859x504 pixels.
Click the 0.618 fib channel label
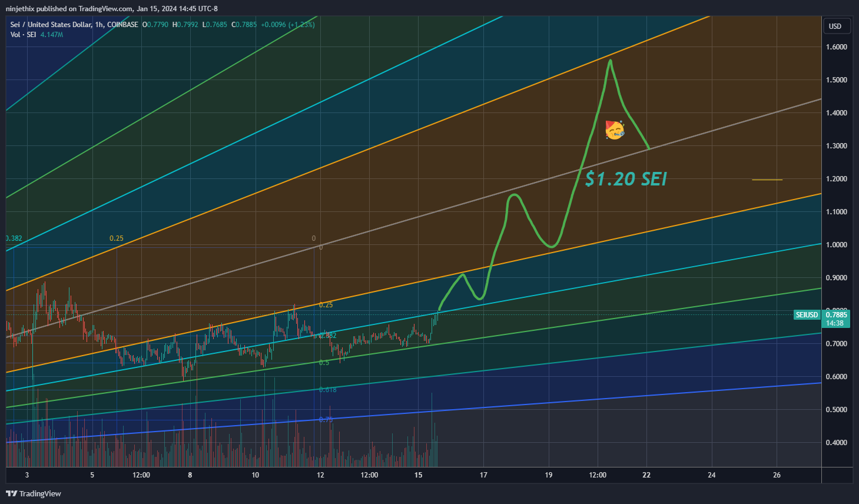coord(328,390)
